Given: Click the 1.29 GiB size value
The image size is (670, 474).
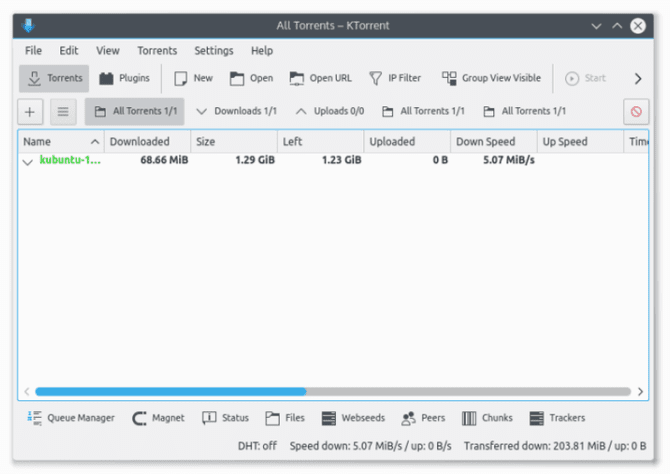Looking at the screenshot, I should (x=255, y=160).
